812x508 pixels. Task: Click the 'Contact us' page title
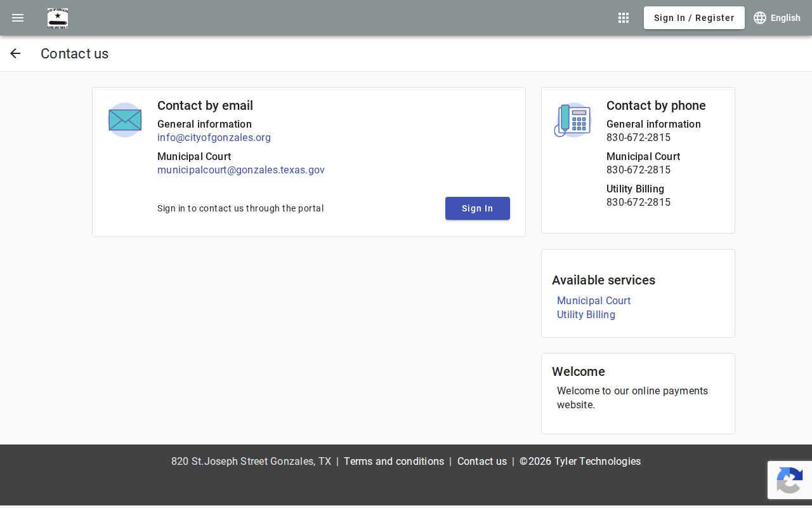(74, 54)
